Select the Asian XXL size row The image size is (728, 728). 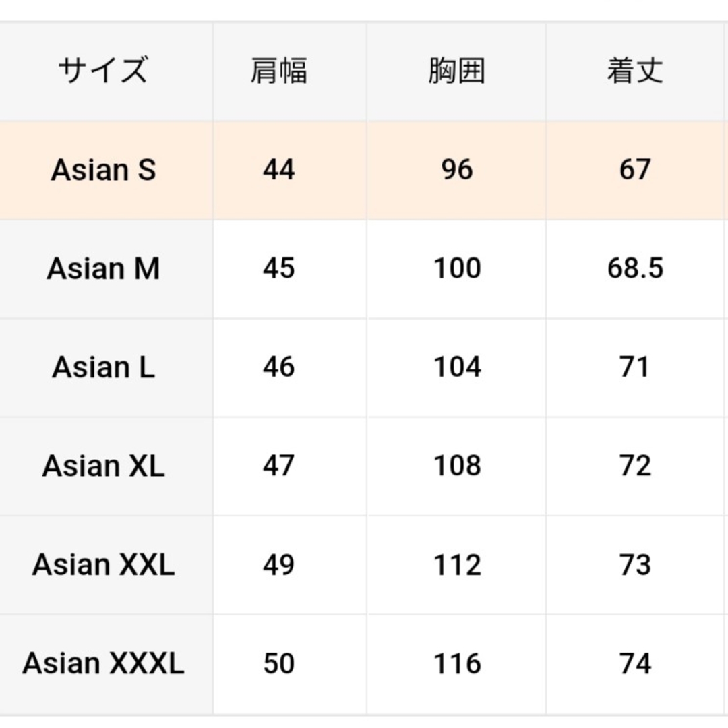click(363, 565)
